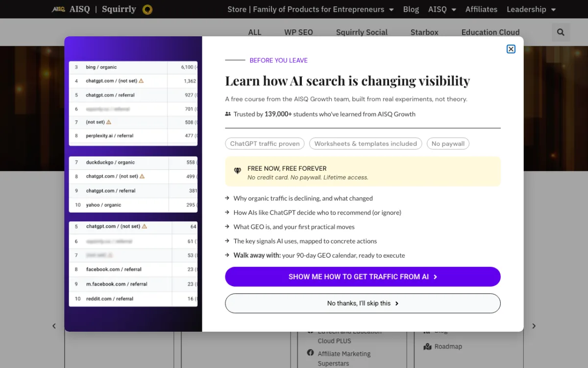Select the Starbox category tab
This screenshot has width=588, height=368.
[424, 32]
